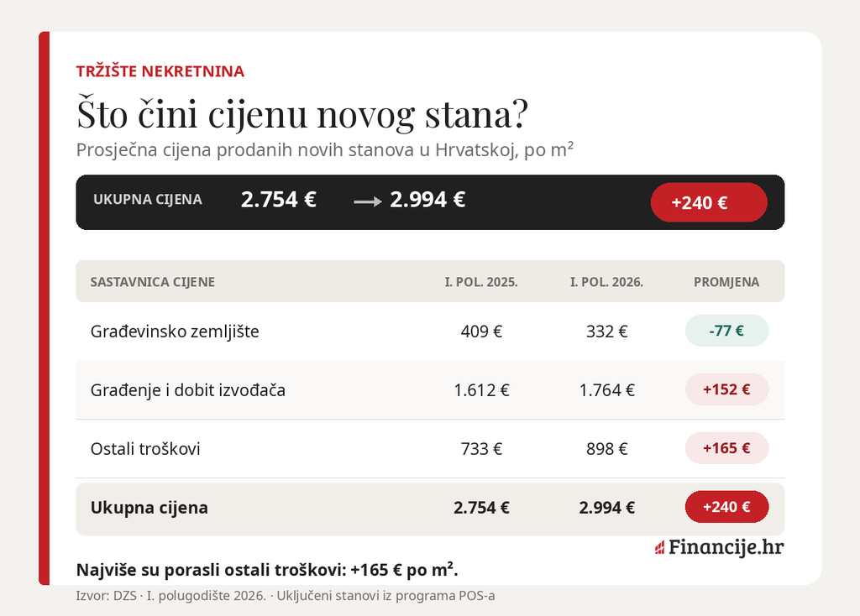Viewport: 860px width, 616px height.
Task: Select the Građenje i dobit izvođača row
Action: coord(430,389)
